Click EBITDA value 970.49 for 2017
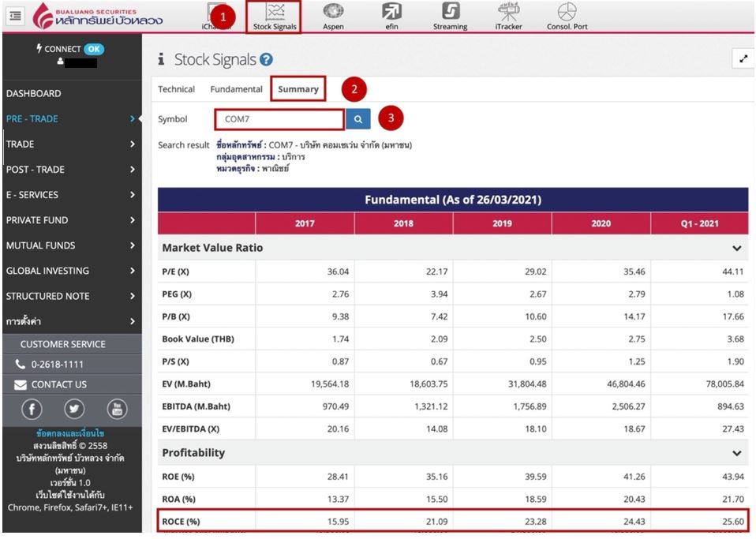The image size is (756, 539). 335,406
